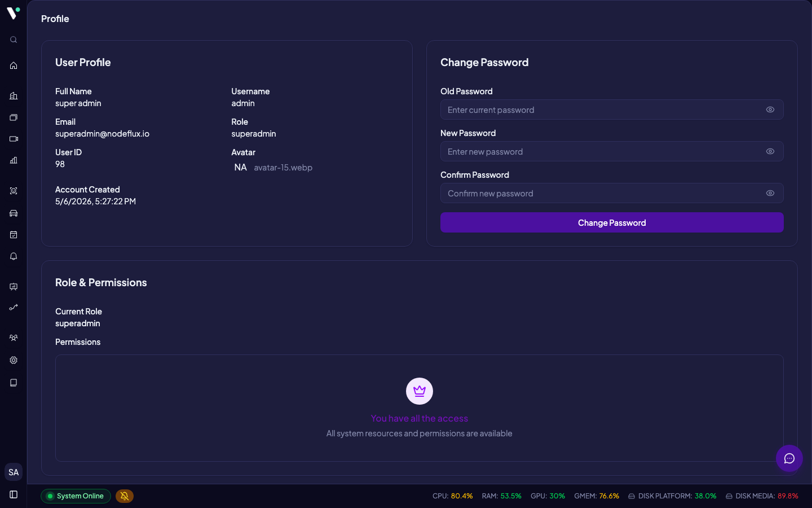Click the Role & Permissions heading

[101, 283]
